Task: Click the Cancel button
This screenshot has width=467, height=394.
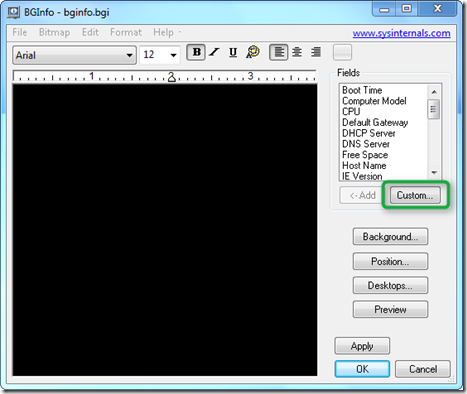Action: click(423, 369)
